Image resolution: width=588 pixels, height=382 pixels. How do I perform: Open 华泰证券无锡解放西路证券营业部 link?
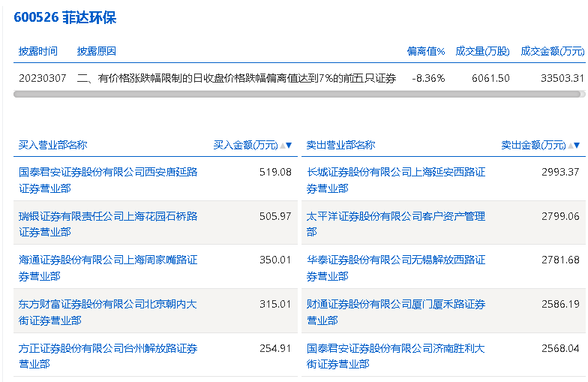396,268
